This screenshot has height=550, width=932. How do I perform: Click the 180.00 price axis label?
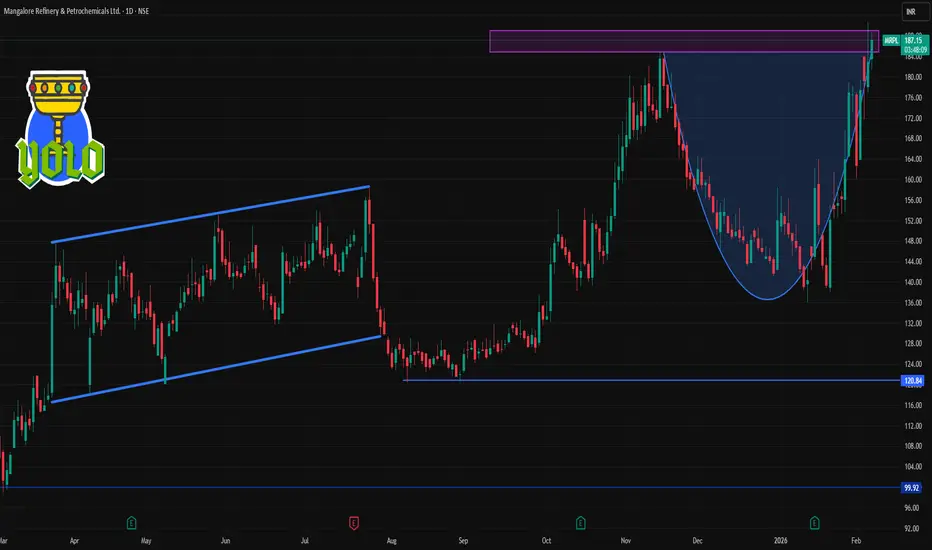coord(913,77)
